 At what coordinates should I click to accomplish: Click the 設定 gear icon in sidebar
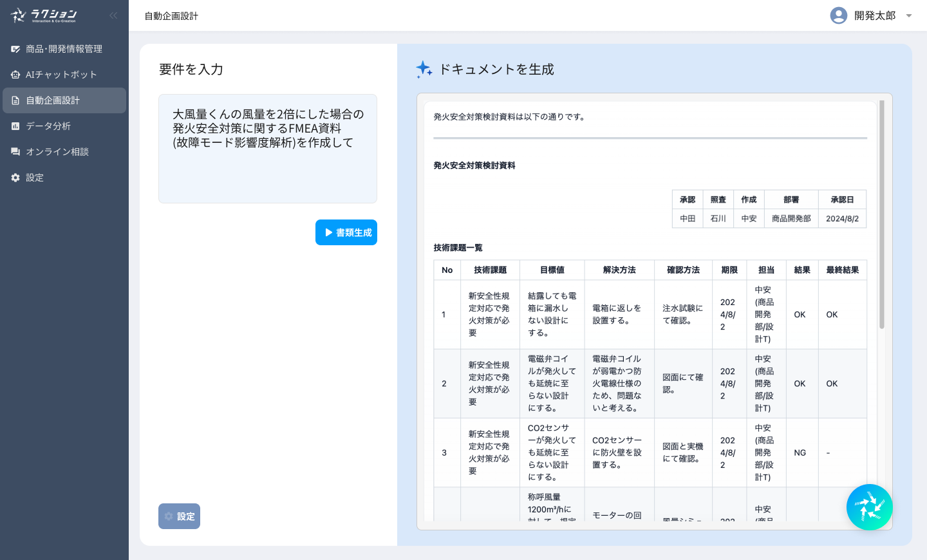15,178
